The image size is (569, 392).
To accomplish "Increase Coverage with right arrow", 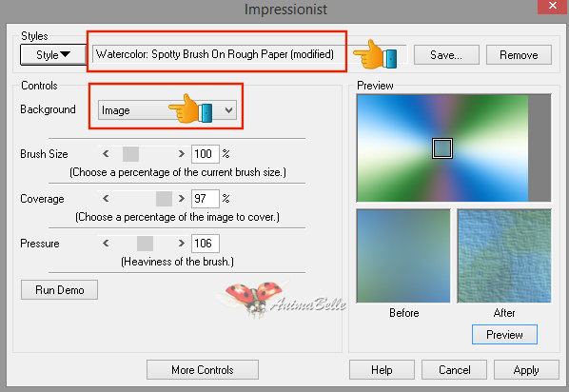I will click(181, 199).
